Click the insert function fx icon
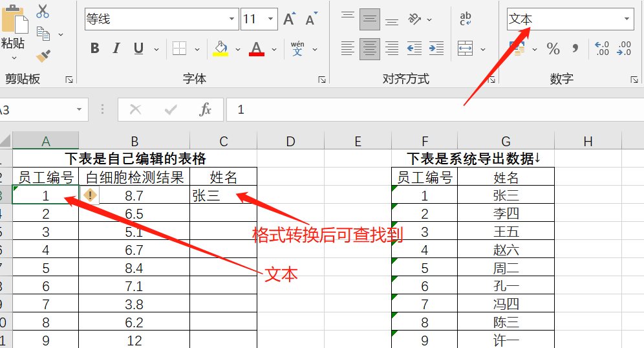644x348 pixels. coord(206,110)
